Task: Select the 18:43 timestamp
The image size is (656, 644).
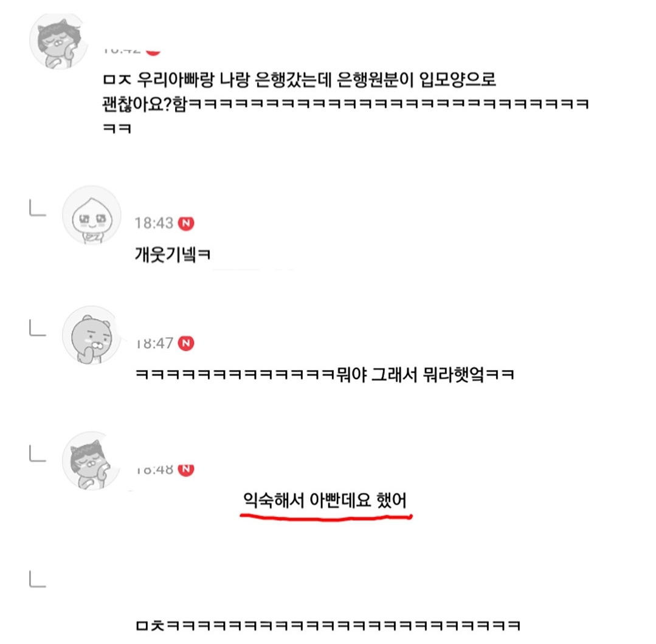Action: [x=154, y=224]
